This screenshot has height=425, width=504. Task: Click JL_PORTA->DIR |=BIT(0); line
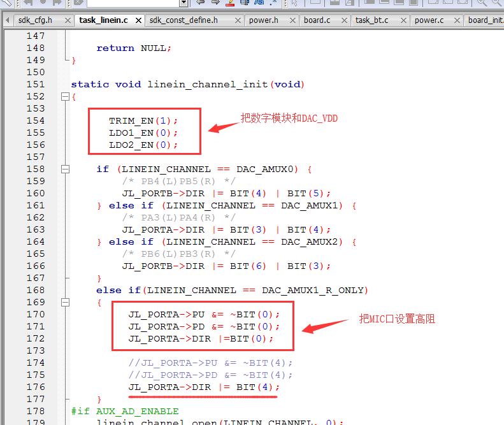[x=201, y=339]
